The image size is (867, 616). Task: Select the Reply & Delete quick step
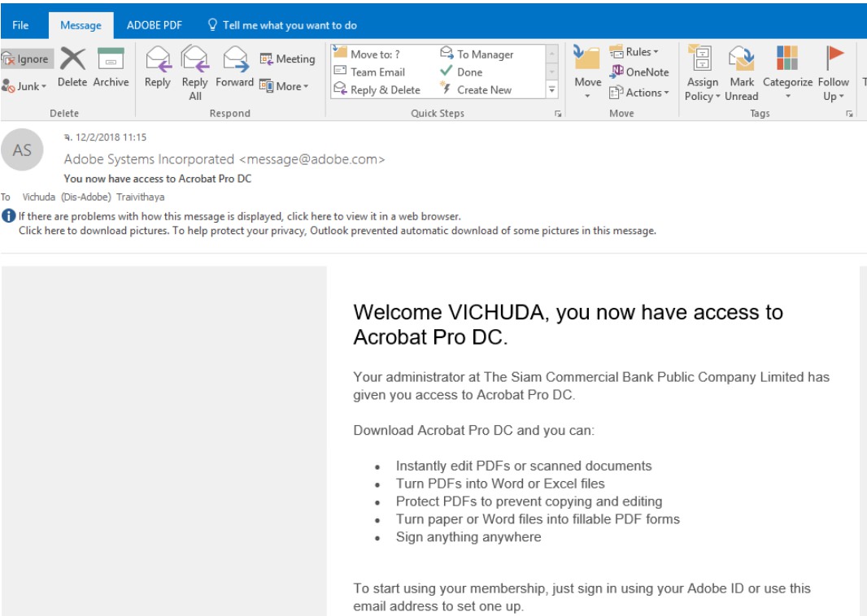tap(377, 89)
